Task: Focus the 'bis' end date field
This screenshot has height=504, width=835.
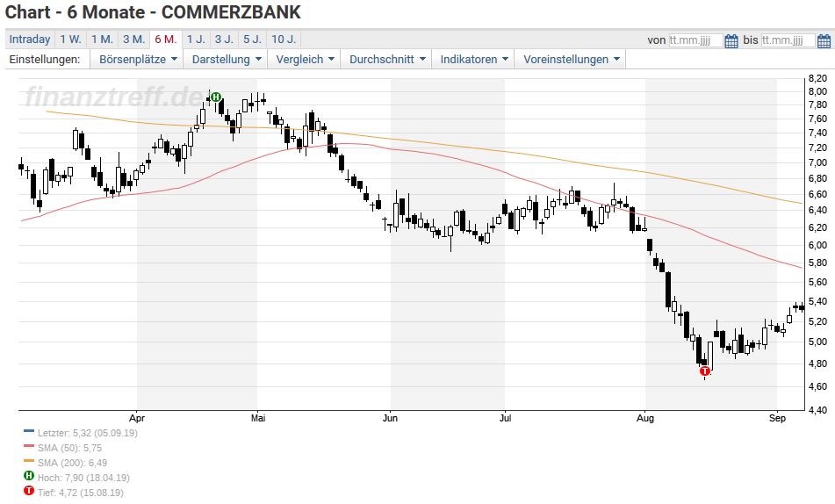Action: [788, 40]
